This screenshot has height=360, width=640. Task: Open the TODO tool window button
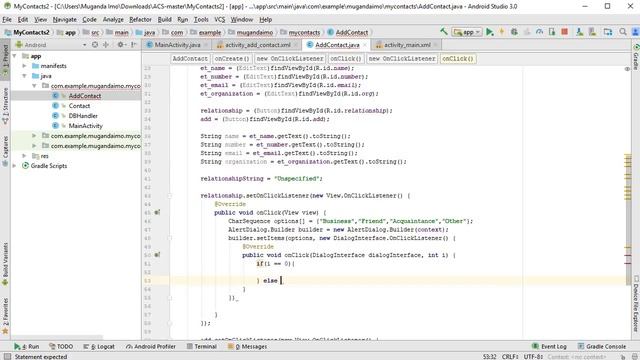tap(61, 347)
